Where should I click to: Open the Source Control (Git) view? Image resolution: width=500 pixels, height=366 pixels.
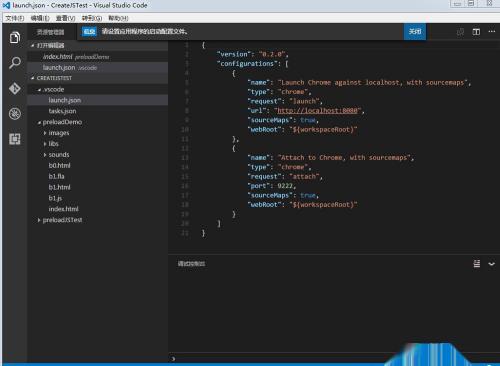(x=15, y=88)
